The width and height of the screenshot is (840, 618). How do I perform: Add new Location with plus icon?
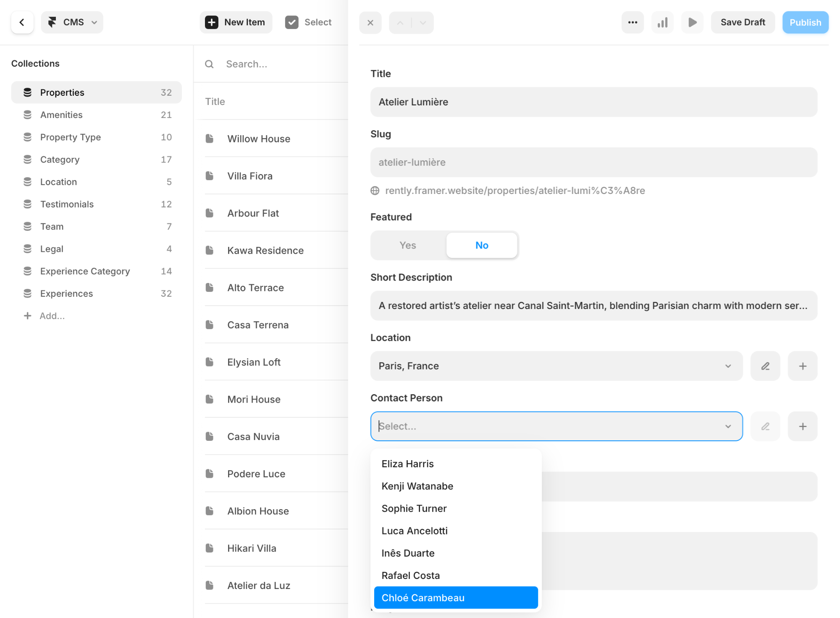click(802, 366)
